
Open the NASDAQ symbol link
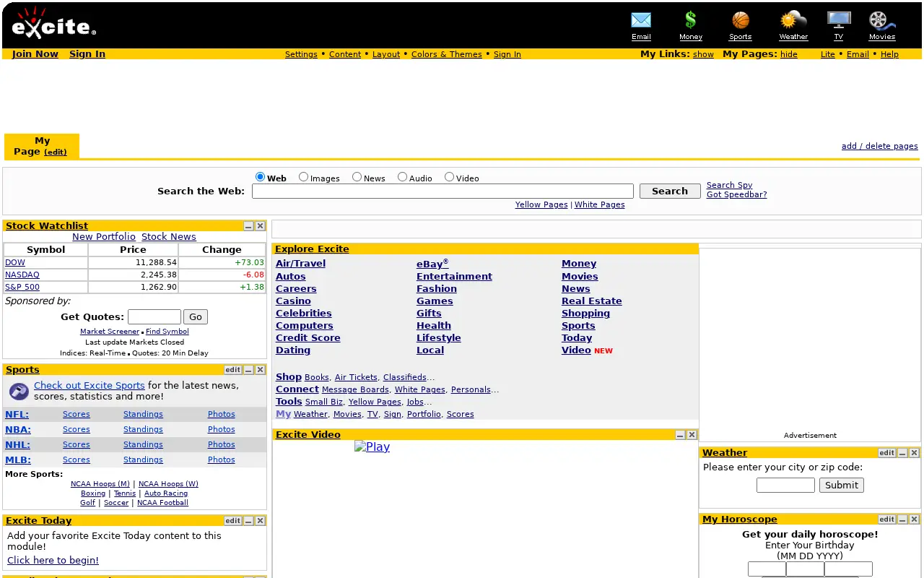tap(22, 275)
